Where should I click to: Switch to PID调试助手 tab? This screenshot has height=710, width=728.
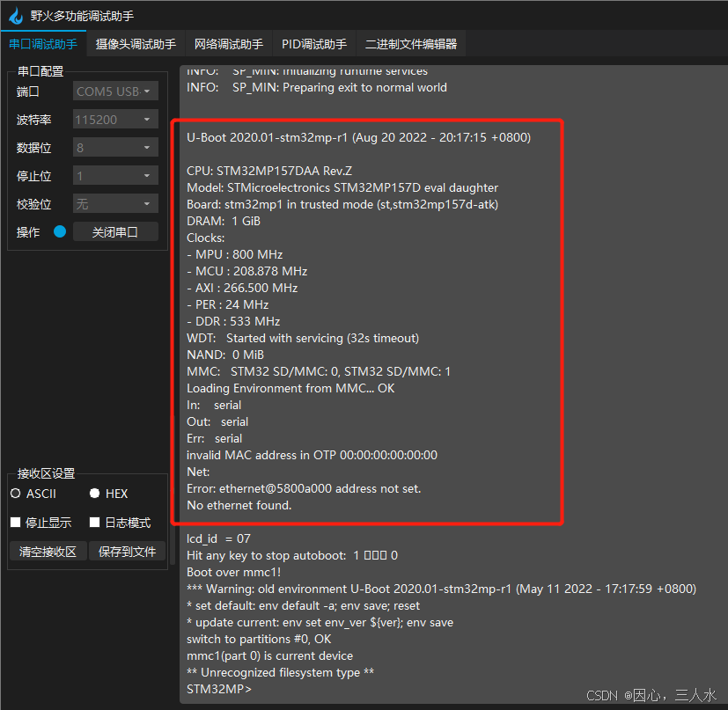click(314, 44)
